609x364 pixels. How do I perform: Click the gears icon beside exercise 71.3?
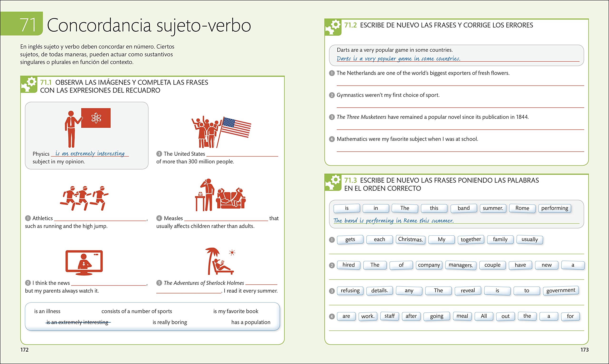[333, 183]
